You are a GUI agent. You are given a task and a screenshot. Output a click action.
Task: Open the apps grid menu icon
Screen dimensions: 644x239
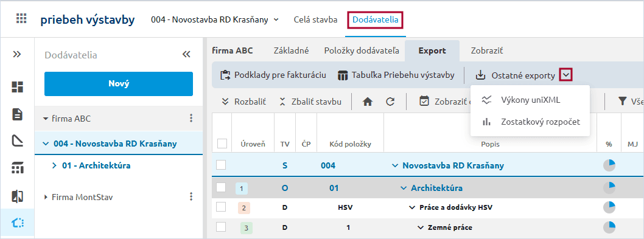pos(21,19)
